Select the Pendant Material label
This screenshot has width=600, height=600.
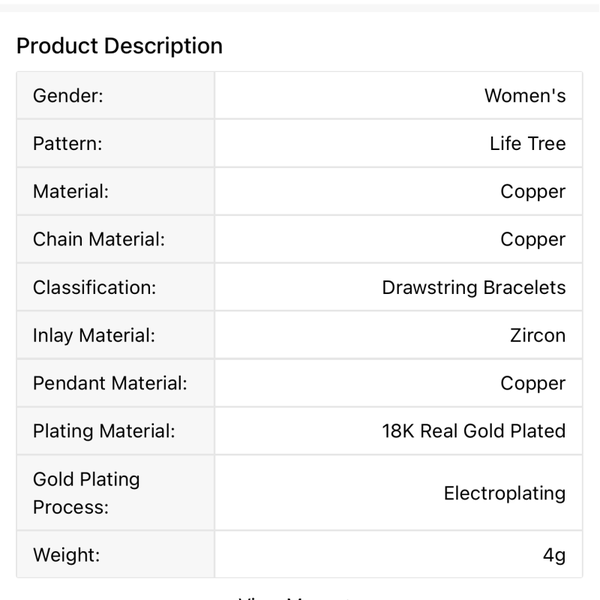[x=110, y=384]
